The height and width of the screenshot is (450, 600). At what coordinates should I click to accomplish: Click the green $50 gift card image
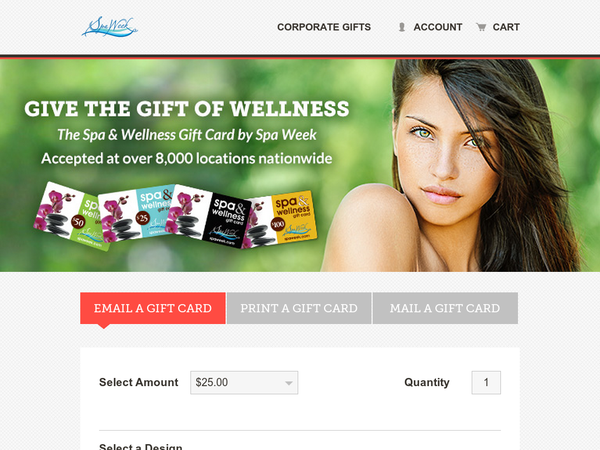69,216
